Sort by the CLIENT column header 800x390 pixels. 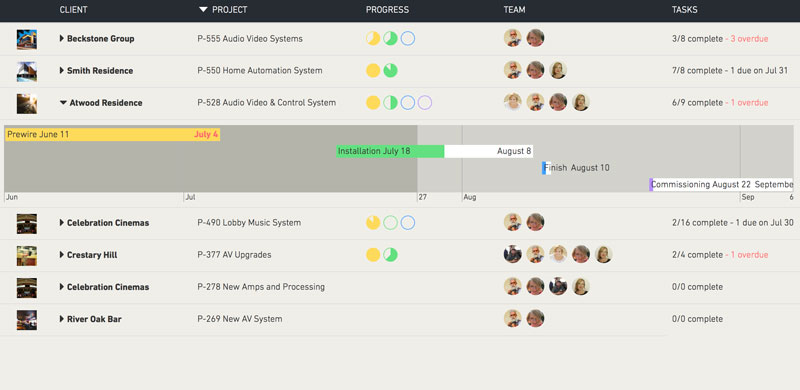point(73,10)
